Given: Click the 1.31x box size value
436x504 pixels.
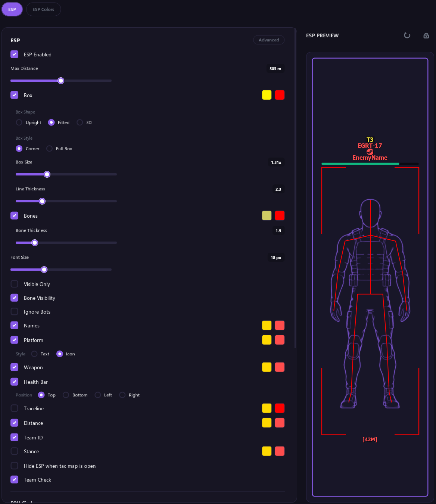Looking at the screenshot, I should point(276,162).
